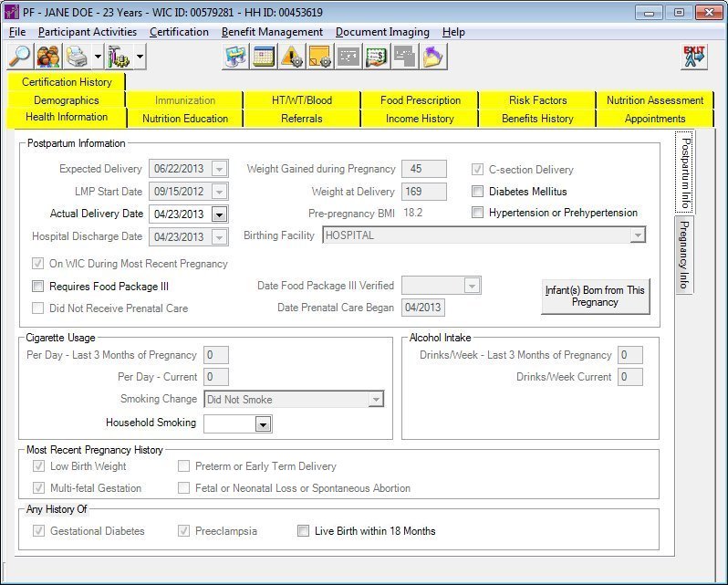Click Weight Gained during Pregnancy field
The image size is (728, 585).
(x=424, y=169)
